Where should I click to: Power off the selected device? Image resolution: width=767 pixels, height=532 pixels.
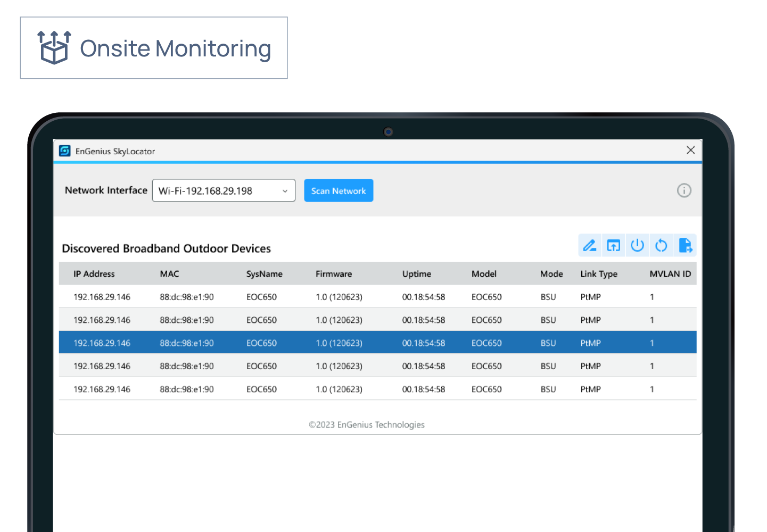click(637, 245)
